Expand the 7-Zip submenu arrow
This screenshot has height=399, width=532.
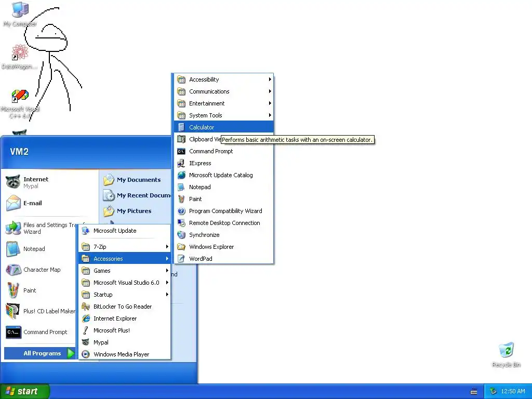(x=167, y=247)
